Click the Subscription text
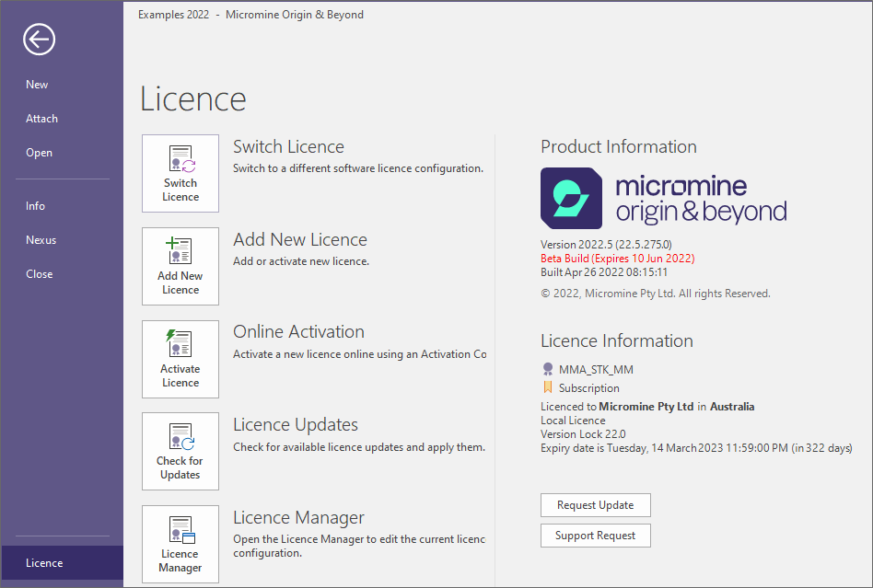 pos(589,387)
